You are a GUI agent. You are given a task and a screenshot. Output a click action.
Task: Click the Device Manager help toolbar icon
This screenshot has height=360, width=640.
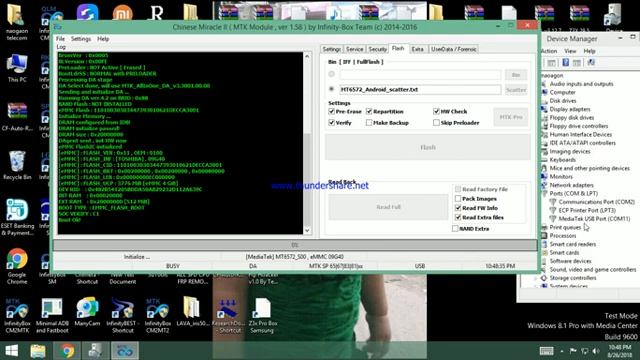click(566, 62)
